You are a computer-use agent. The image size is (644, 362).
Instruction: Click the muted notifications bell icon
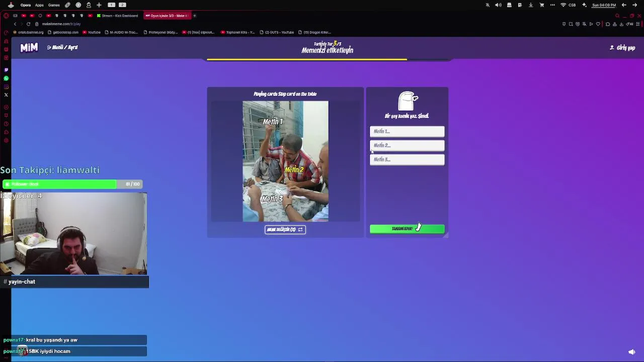488,5
